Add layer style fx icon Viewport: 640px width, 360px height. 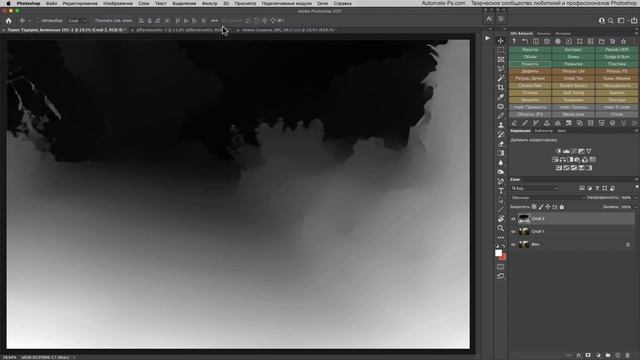coord(578,356)
